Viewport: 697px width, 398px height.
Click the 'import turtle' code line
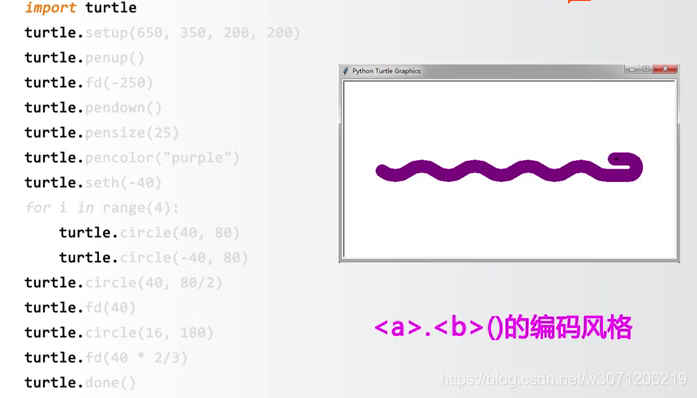click(x=80, y=8)
